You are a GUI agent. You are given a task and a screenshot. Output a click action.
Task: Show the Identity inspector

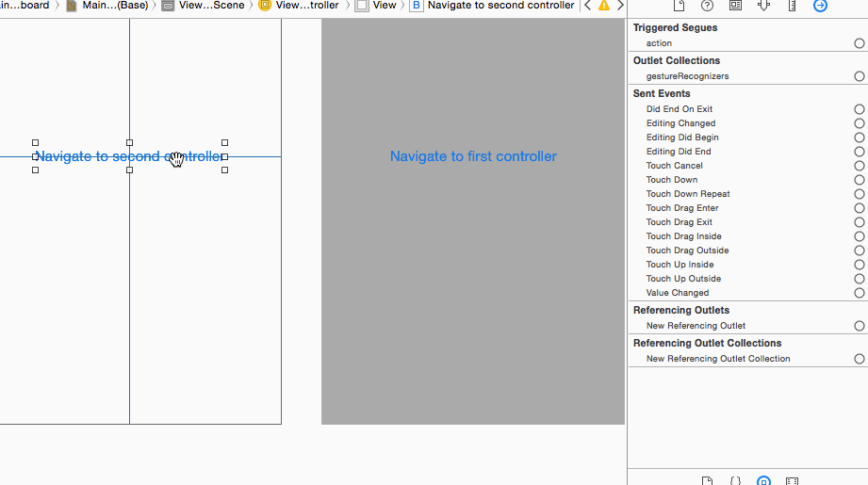735,6
